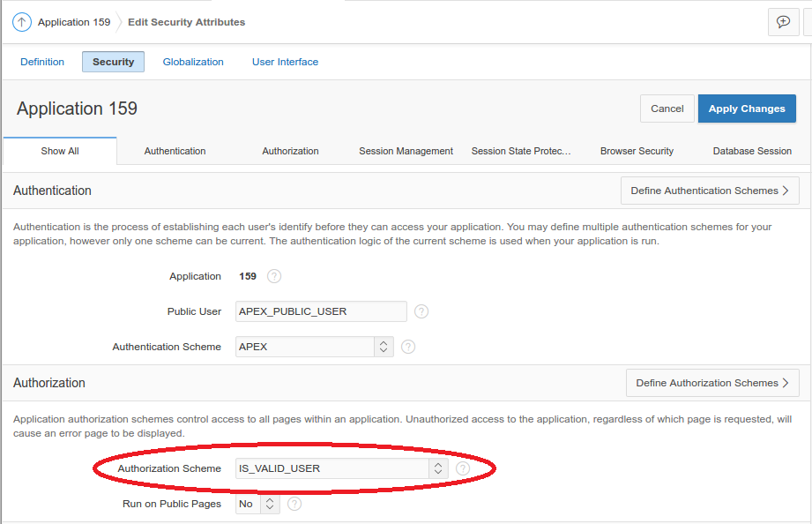Viewport: 812px width, 524px height.
Task: Open Define Authorization Schemes
Action: click(x=712, y=382)
